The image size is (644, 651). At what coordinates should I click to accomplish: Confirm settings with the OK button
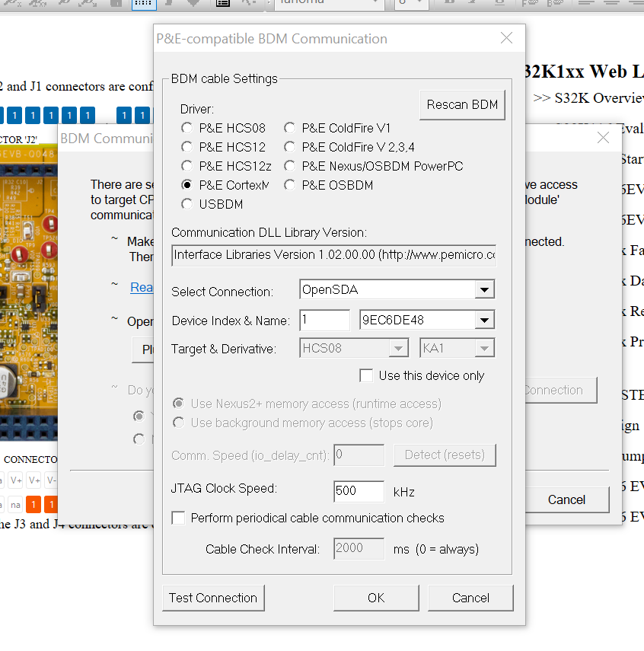click(376, 598)
